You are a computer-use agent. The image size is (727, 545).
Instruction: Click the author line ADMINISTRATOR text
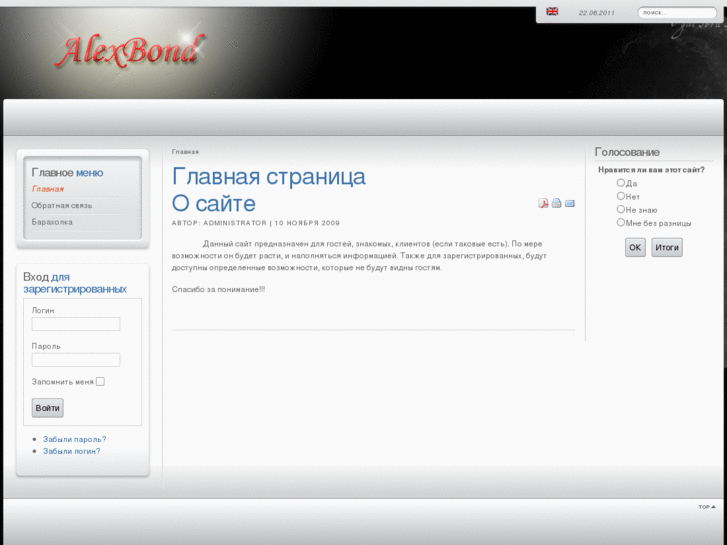coord(235,223)
